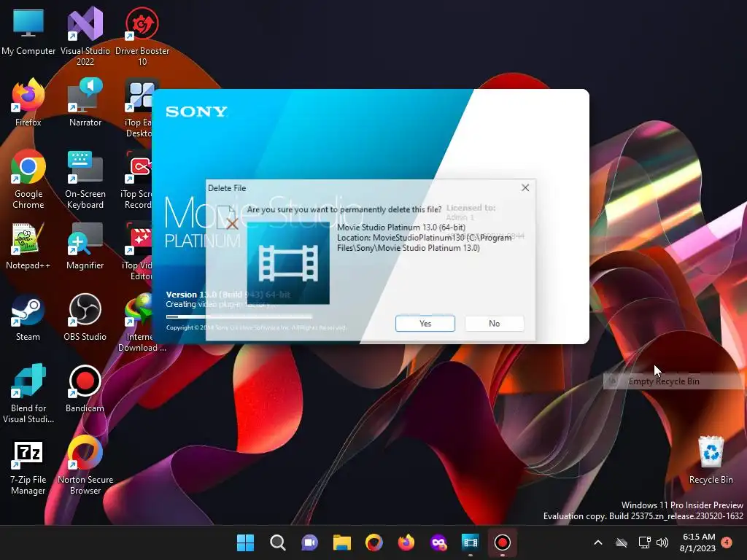Select the Blend for Visual Studio shortcut
This screenshot has width=747, height=560.
click(x=28, y=393)
